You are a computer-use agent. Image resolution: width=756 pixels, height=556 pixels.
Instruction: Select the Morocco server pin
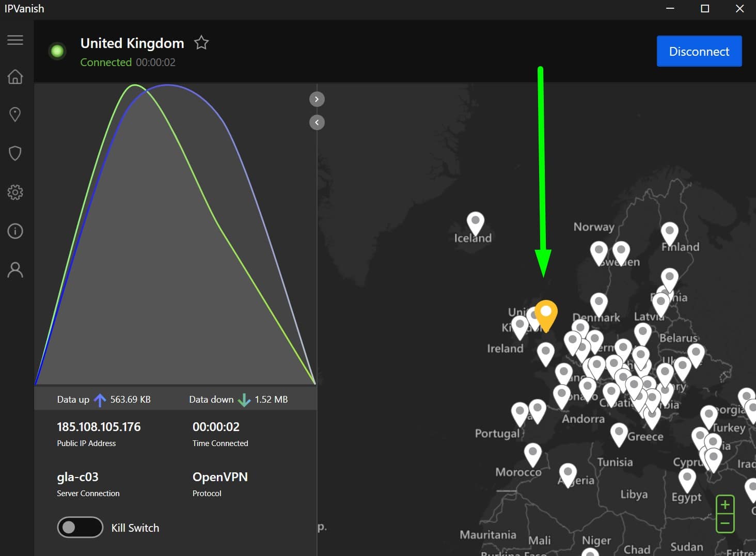pos(532,455)
